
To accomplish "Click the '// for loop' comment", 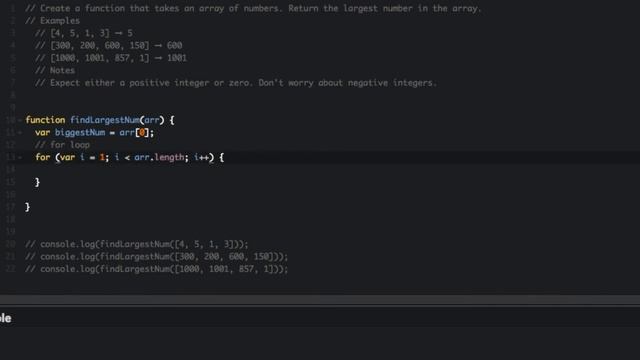I will click(62, 145).
